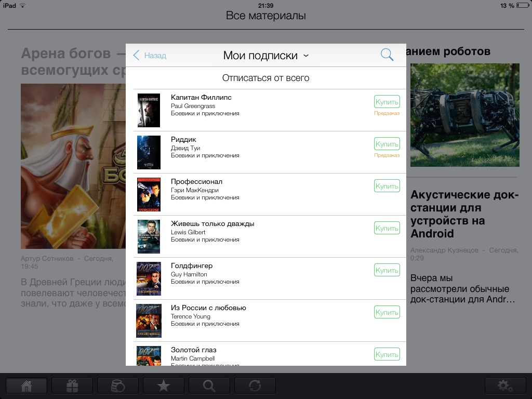The width and height of the screenshot is (532, 399).
Task: Click director name Paul Greengrass
Action: click(x=193, y=106)
